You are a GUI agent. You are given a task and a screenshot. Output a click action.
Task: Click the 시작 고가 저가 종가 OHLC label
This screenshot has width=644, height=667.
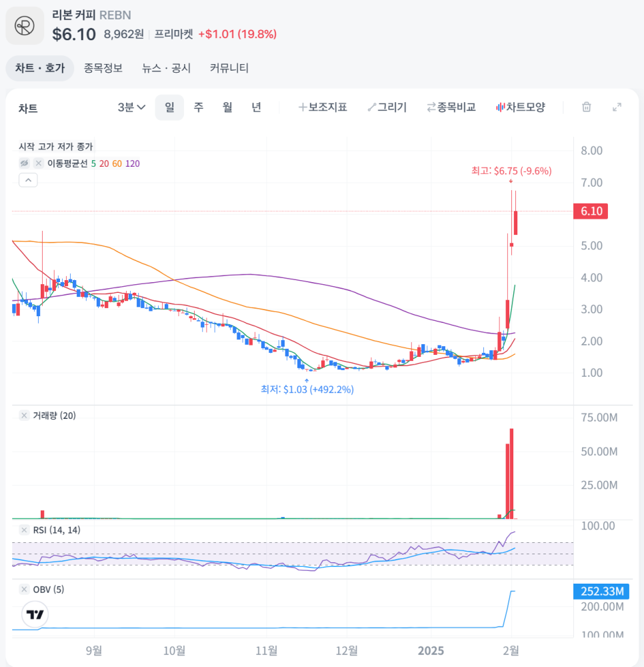56,147
